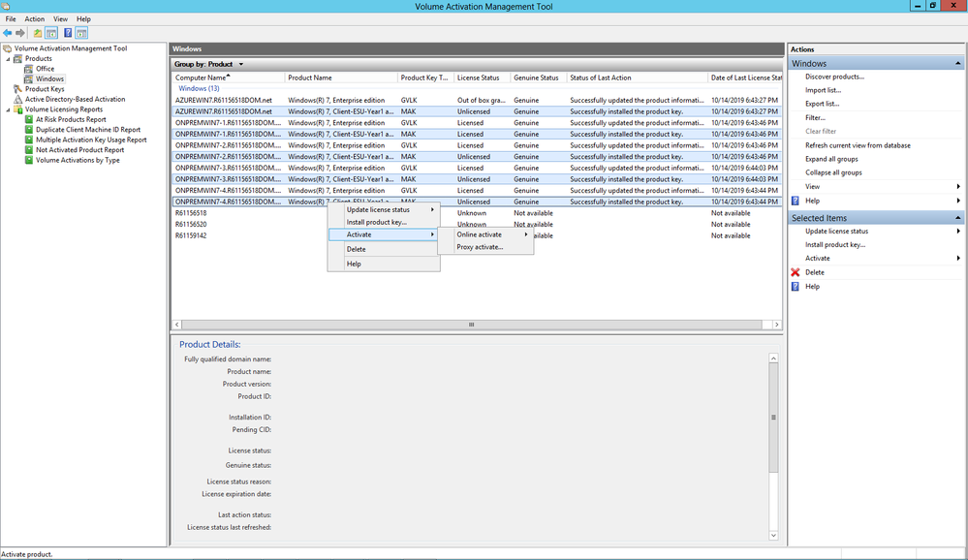Choose Install product key... in context menu
968x560 pixels.
pos(384,222)
